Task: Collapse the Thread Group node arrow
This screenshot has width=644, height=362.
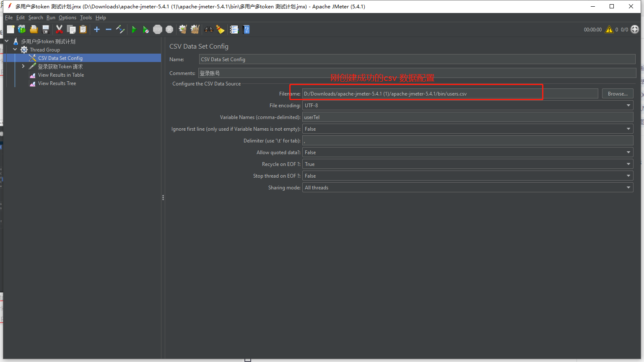Action: point(15,49)
